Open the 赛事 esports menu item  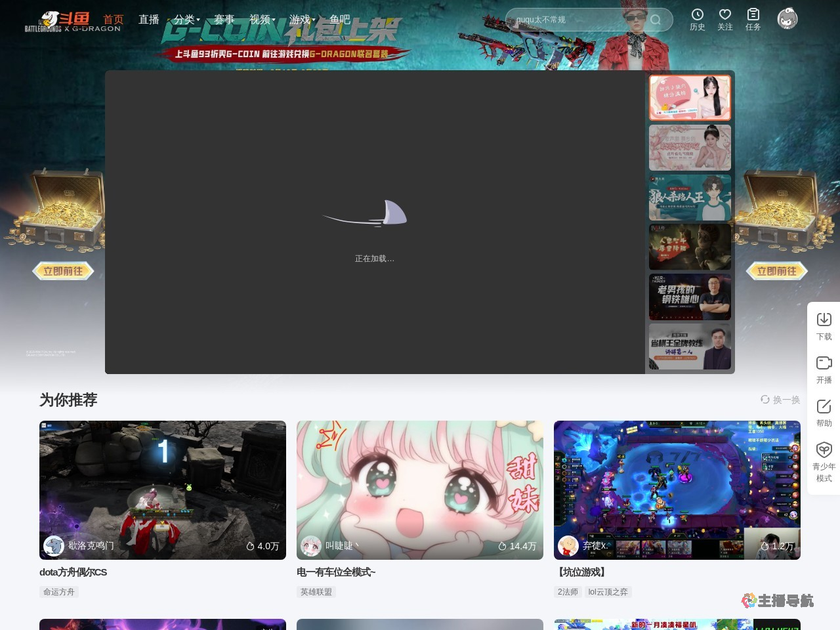(224, 20)
